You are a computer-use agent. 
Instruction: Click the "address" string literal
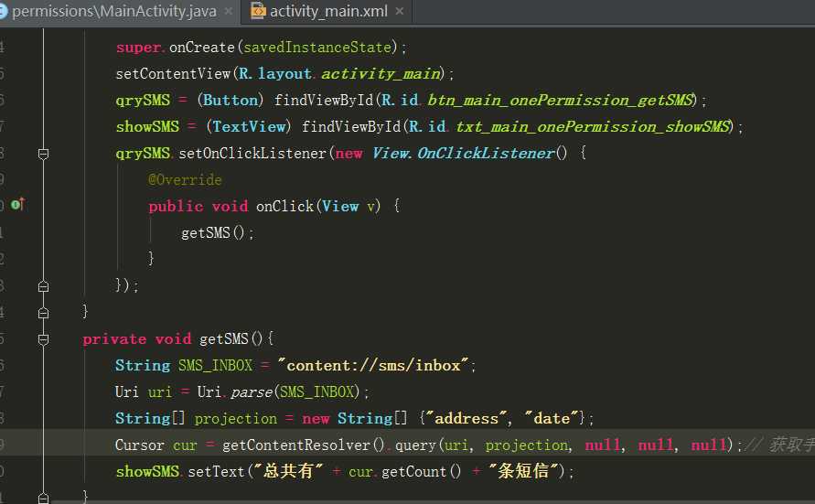(x=466, y=419)
